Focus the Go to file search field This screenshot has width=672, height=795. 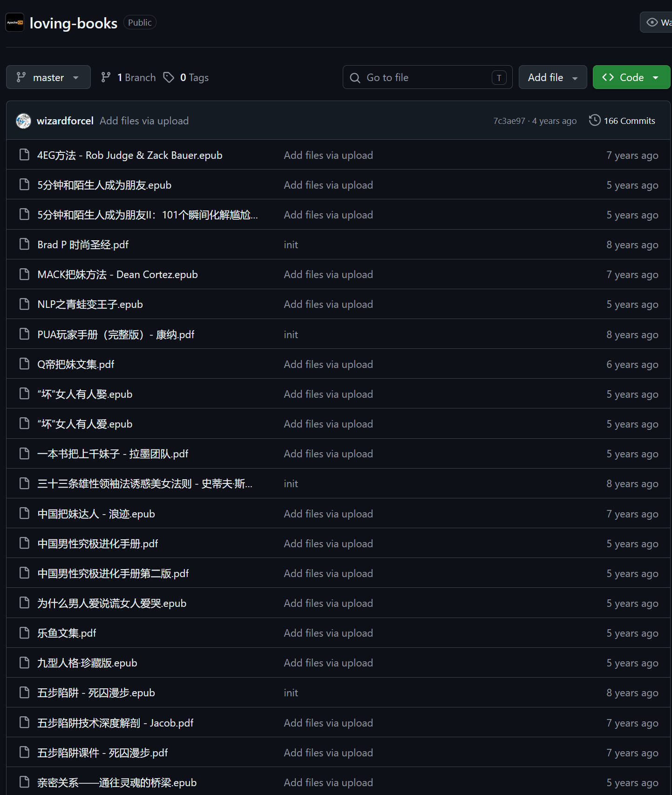(428, 77)
